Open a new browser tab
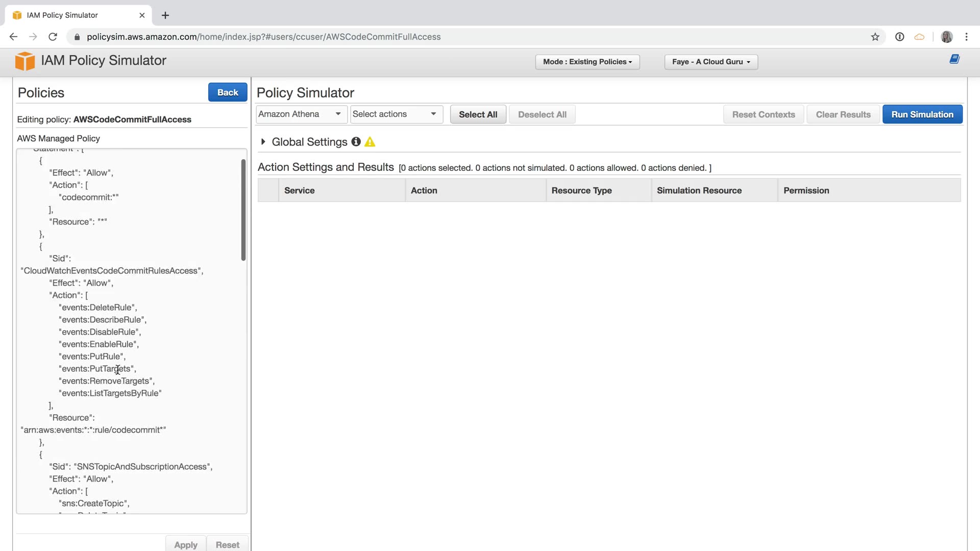 165,15
